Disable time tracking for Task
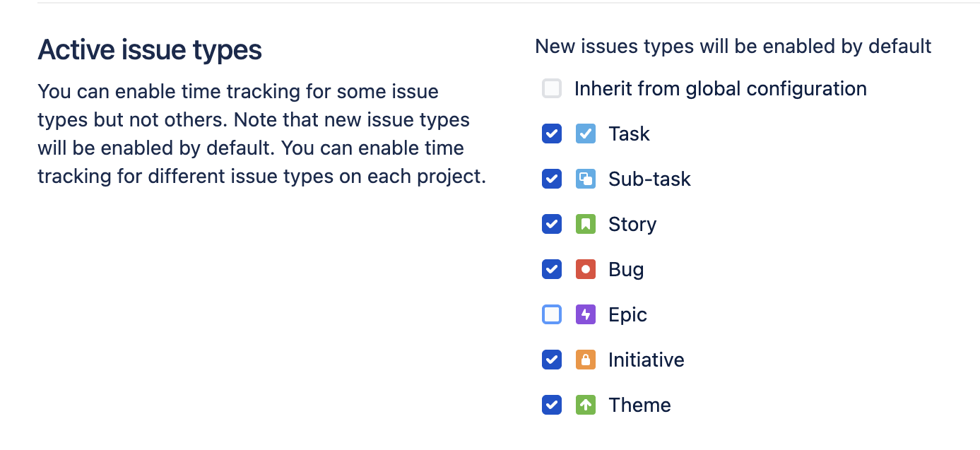This screenshot has width=980, height=450. click(552, 134)
